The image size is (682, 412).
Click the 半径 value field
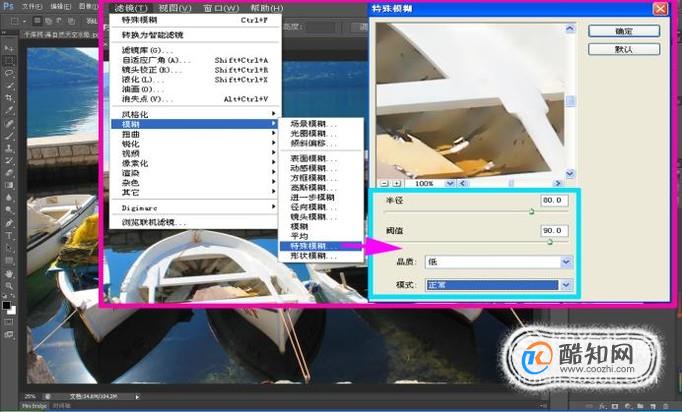point(554,201)
